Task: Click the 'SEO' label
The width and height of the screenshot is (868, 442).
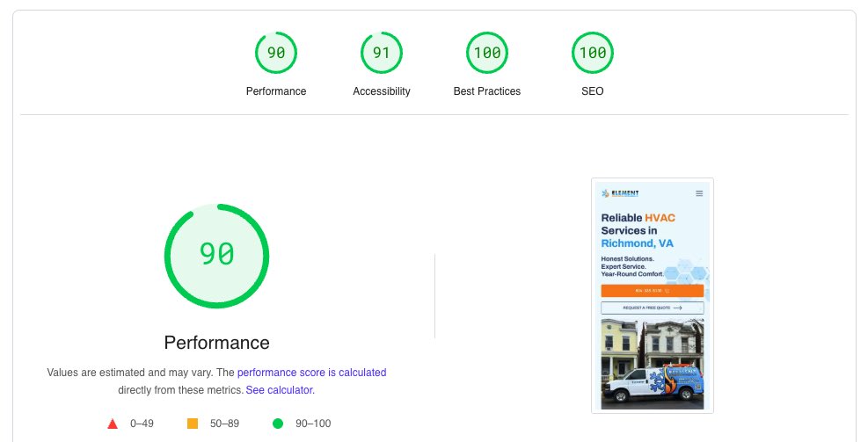Action: coord(593,91)
